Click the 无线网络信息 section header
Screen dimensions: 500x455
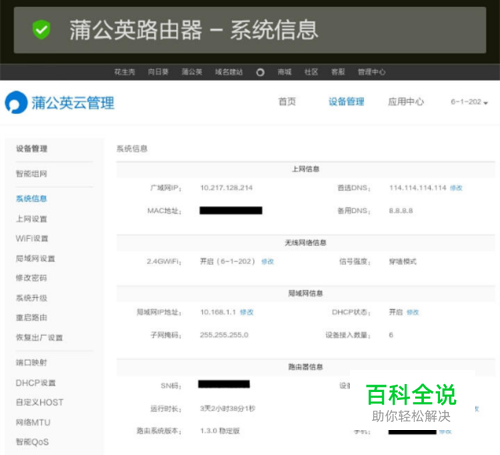point(306,243)
